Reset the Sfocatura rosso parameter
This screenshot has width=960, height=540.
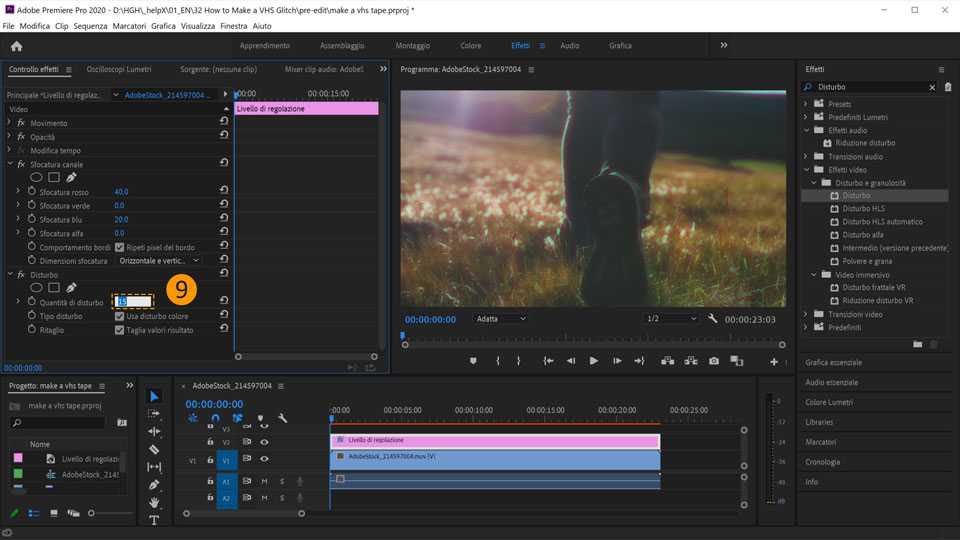point(224,190)
